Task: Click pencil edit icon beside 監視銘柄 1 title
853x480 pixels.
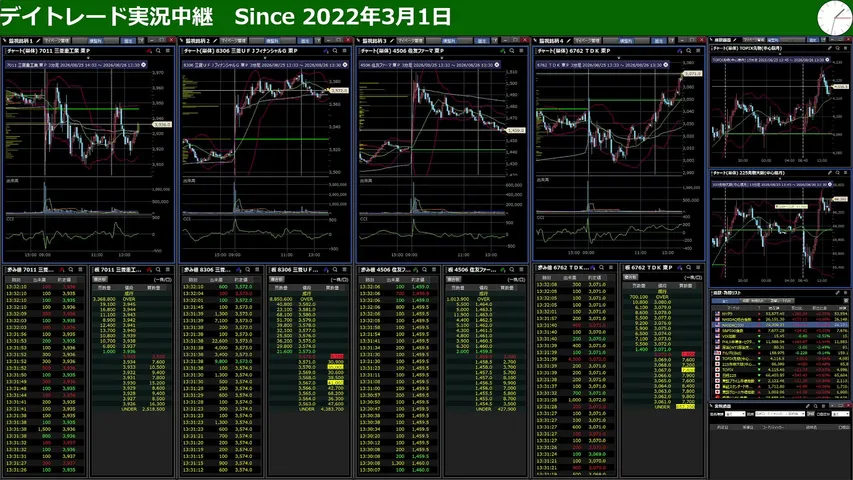Action: pyautogui.click(x=38, y=40)
